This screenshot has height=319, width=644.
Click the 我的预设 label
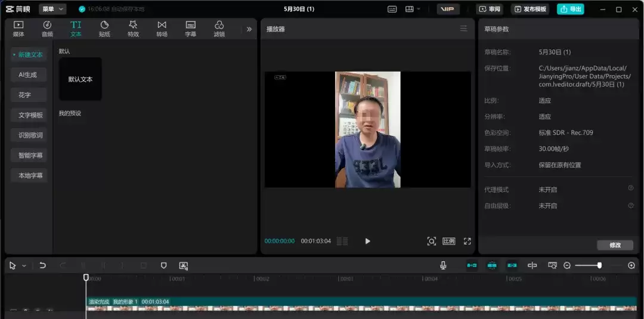click(70, 113)
